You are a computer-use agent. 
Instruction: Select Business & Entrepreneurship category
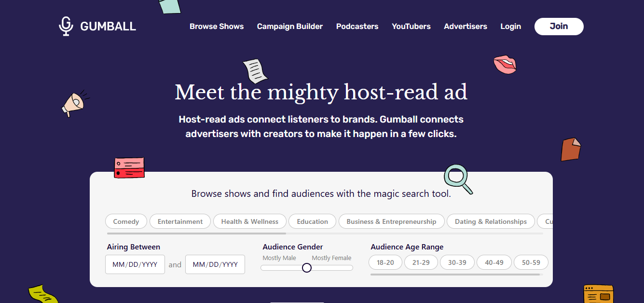(391, 221)
